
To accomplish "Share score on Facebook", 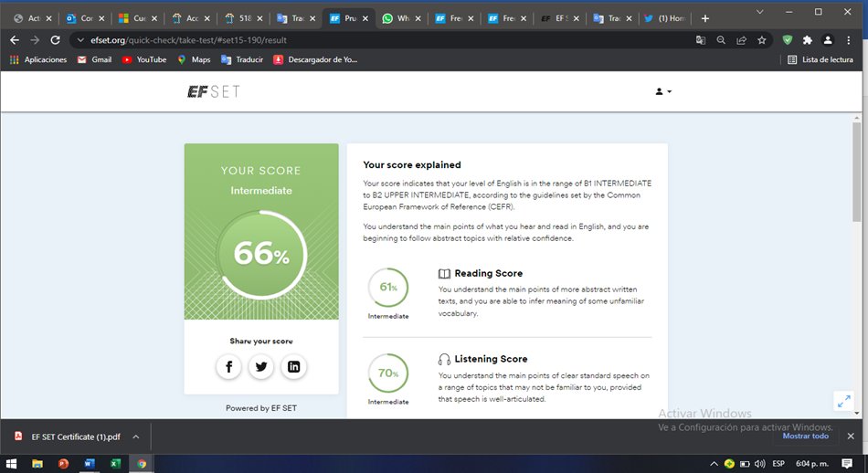I will tap(228, 366).
